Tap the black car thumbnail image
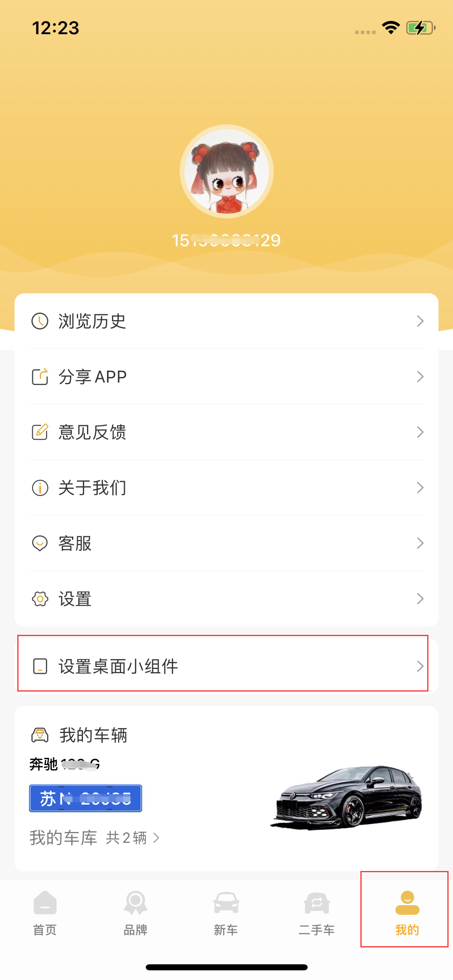The height and width of the screenshot is (980, 453). 347,797
